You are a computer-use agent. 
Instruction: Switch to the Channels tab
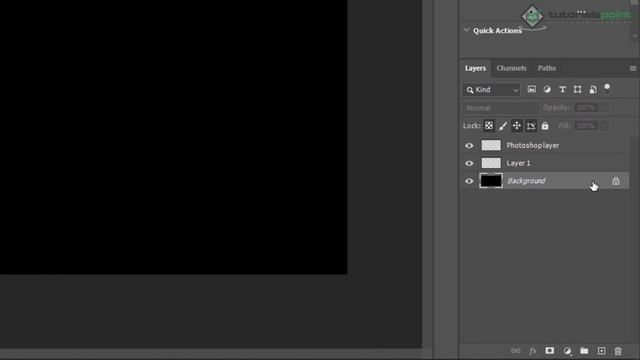[x=511, y=68]
